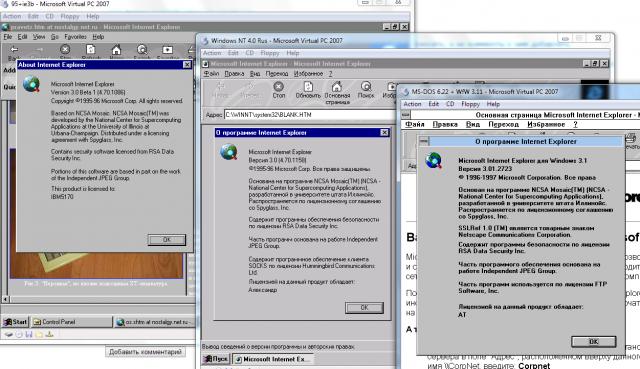
Task: Click control-menu box of О программе dialog in MS-DOS window
Action: (x=424, y=141)
